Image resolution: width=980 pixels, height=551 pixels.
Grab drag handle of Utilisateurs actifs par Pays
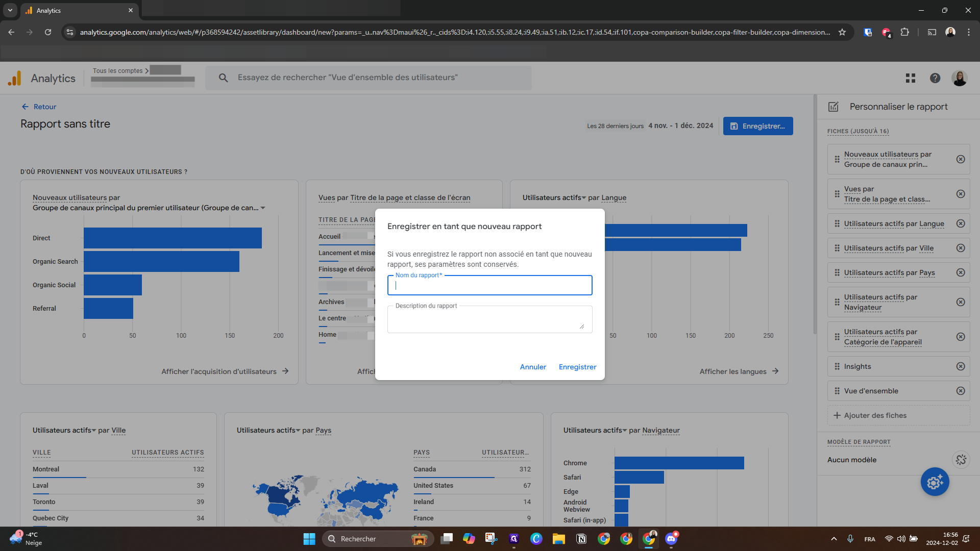[x=837, y=272]
